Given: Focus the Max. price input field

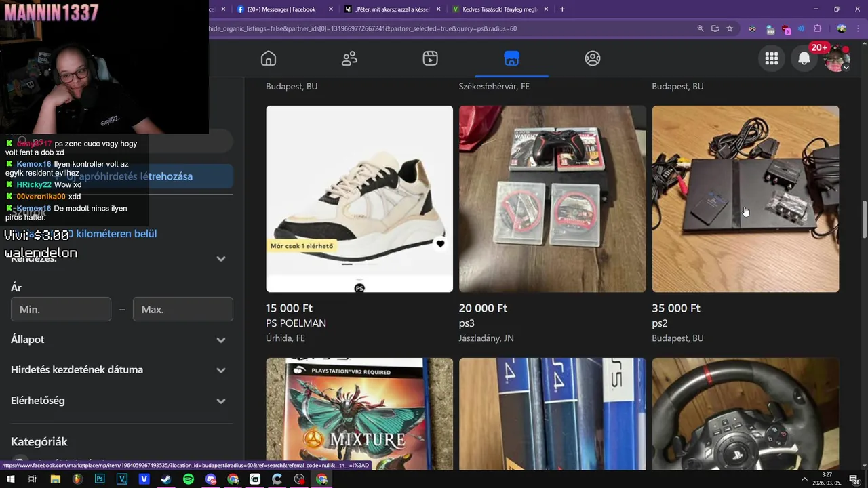Looking at the screenshot, I should click(x=183, y=309).
